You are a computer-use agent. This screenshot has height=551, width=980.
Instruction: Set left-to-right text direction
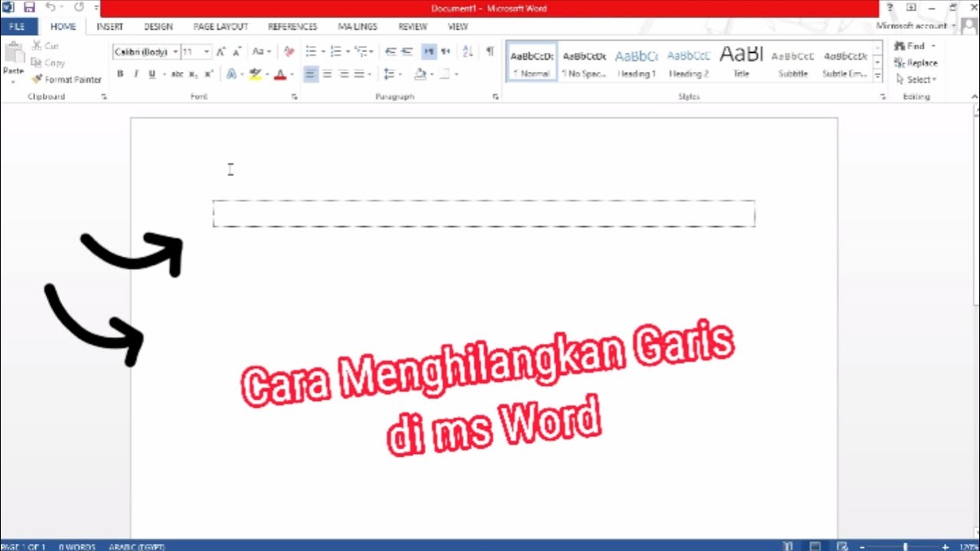(429, 52)
